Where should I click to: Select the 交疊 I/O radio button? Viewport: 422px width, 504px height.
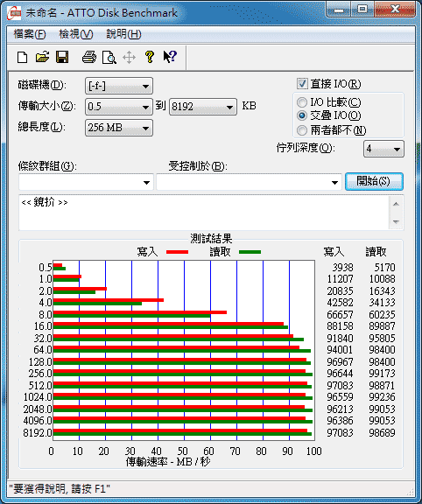[x=302, y=115]
